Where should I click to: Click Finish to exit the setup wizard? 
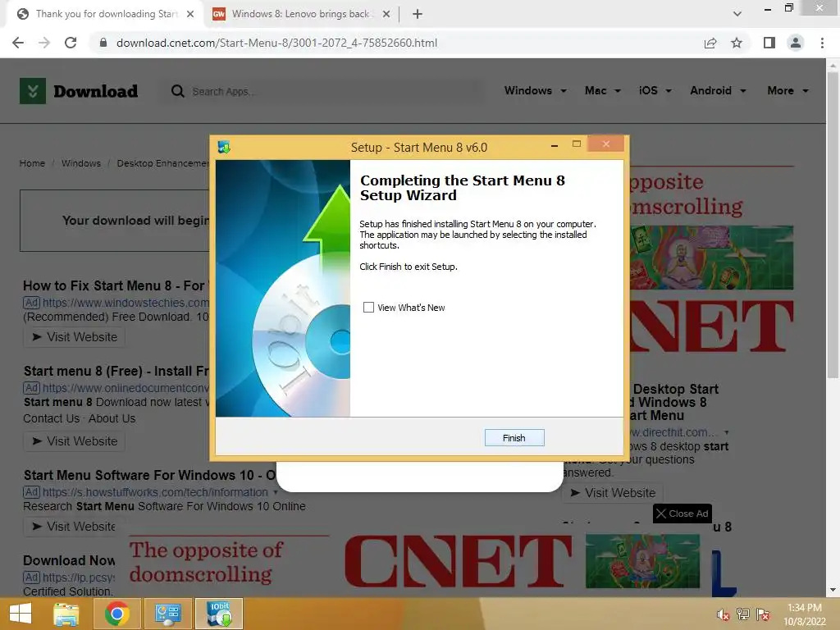[x=514, y=438]
